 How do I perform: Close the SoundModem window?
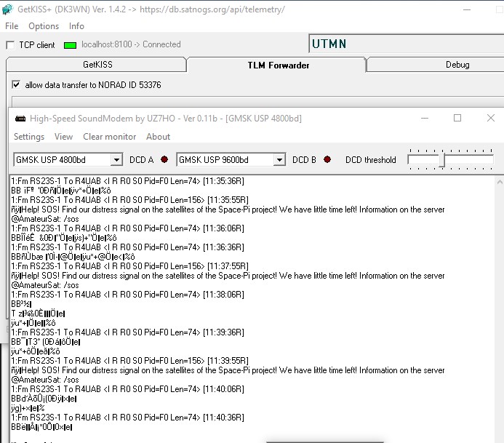click(490, 118)
